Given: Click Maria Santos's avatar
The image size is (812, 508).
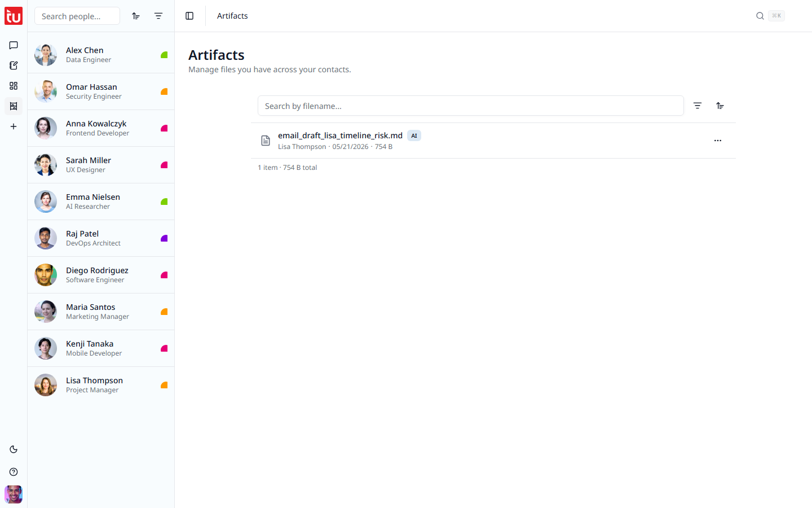Looking at the screenshot, I should 46,312.
